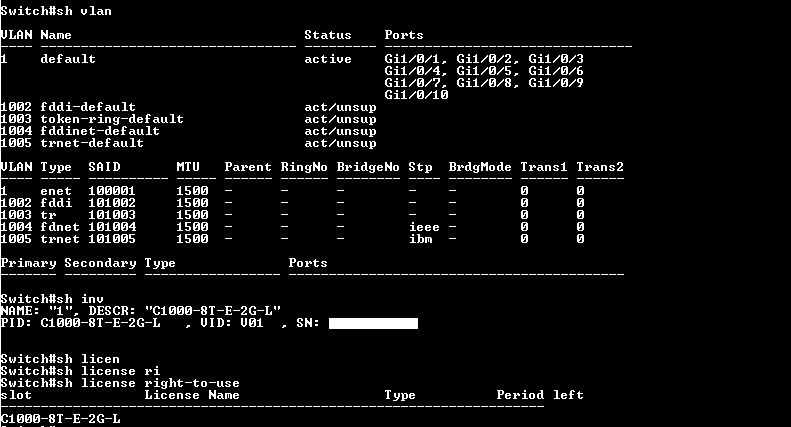Click the redacted serial number box
The height and width of the screenshot is (427, 791).
(373, 323)
